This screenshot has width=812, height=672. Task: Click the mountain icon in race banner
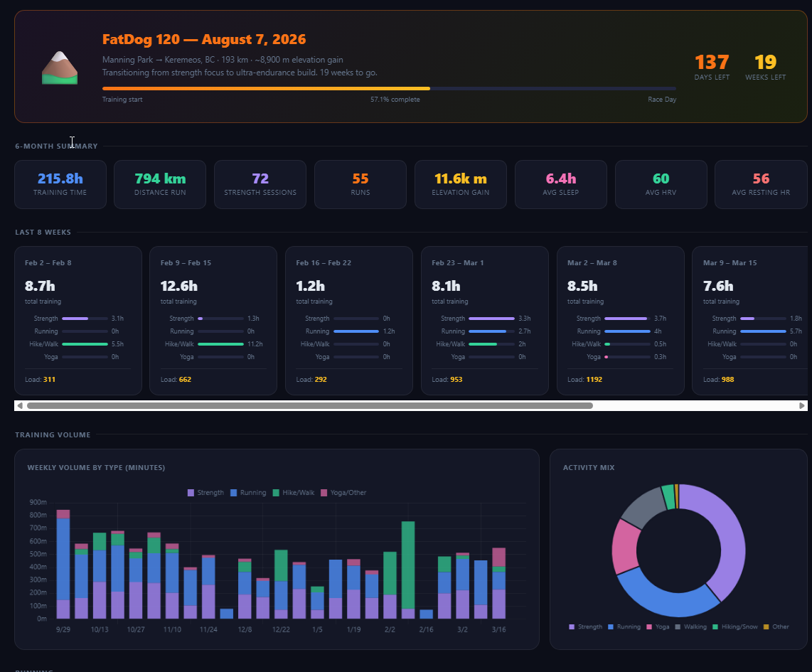(x=60, y=68)
